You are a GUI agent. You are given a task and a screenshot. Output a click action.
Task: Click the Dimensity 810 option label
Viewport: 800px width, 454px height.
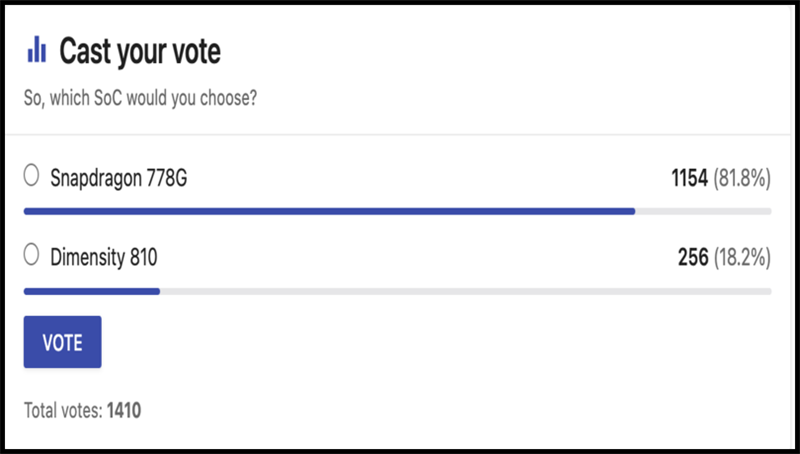(x=103, y=258)
